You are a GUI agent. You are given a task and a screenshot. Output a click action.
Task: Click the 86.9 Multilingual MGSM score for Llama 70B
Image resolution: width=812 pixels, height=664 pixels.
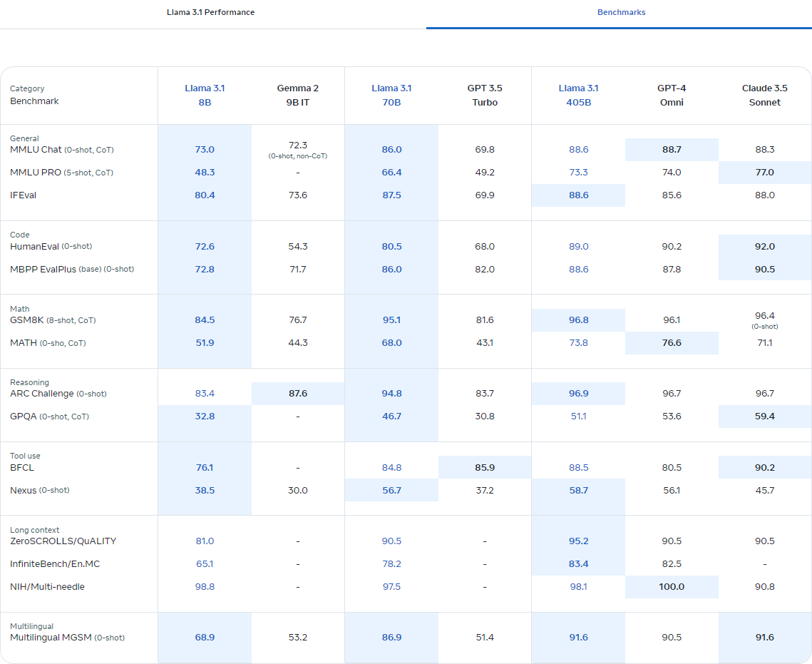click(391, 638)
